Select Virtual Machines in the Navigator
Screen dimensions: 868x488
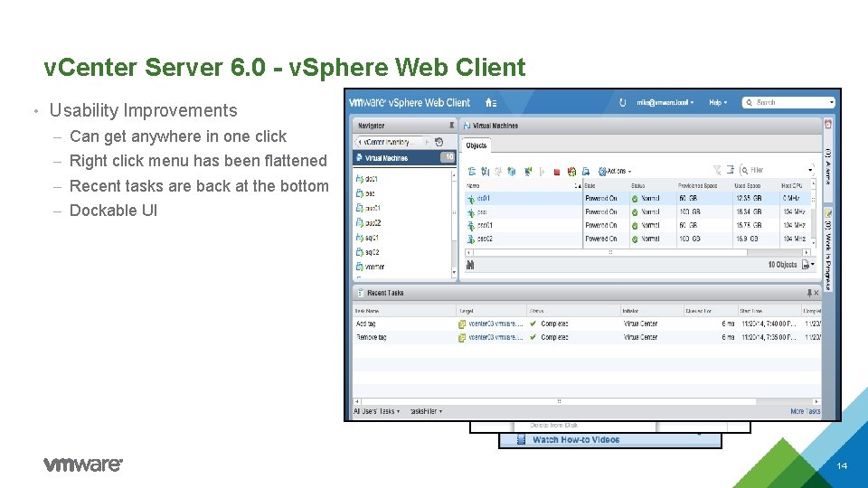click(404, 157)
